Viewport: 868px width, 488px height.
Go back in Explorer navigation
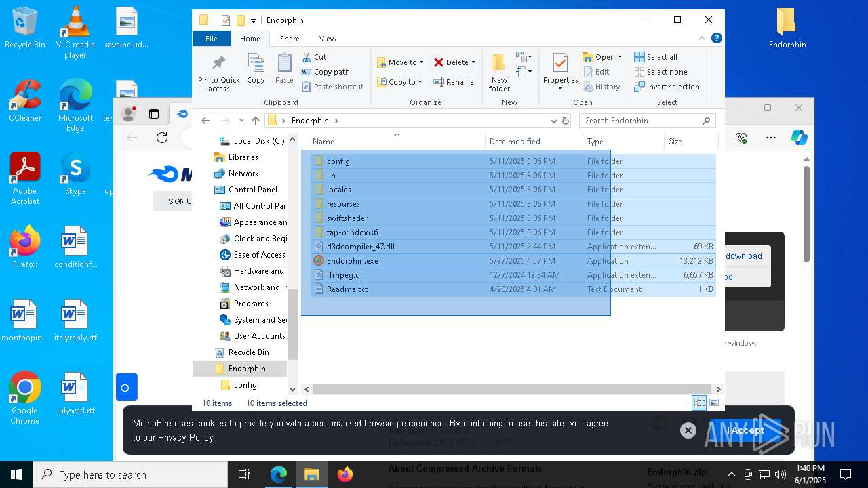[x=205, y=121]
